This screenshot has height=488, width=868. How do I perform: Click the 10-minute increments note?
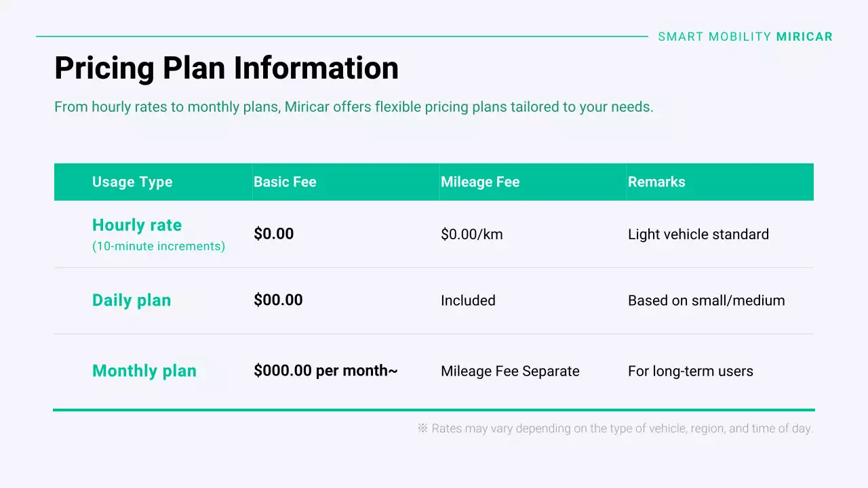[159, 246]
